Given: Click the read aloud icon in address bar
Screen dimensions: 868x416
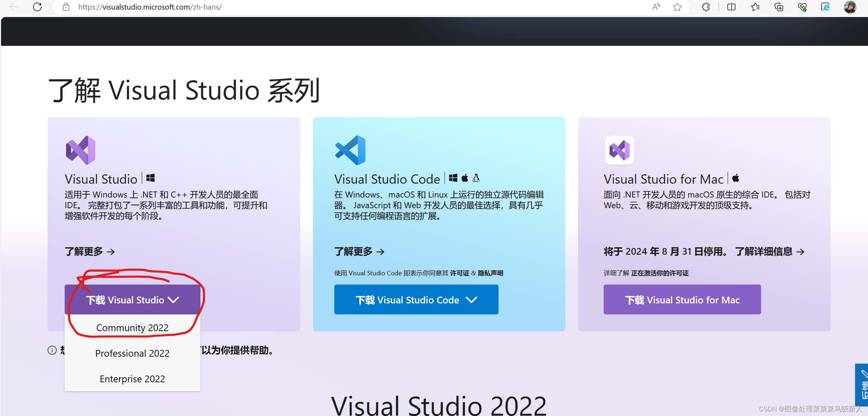Looking at the screenshot, I should [656, 7].
